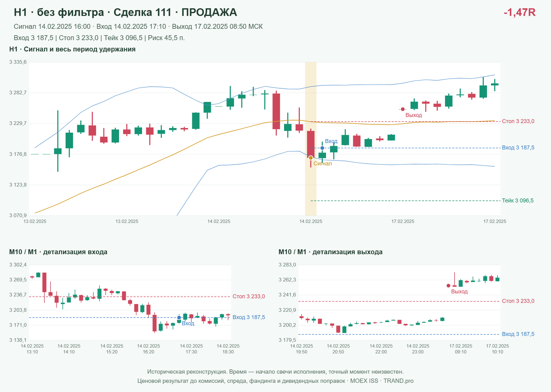
Task: Click 'Вход 3 187,5' label in entry detail chart
Action: (x=249, y=317)
